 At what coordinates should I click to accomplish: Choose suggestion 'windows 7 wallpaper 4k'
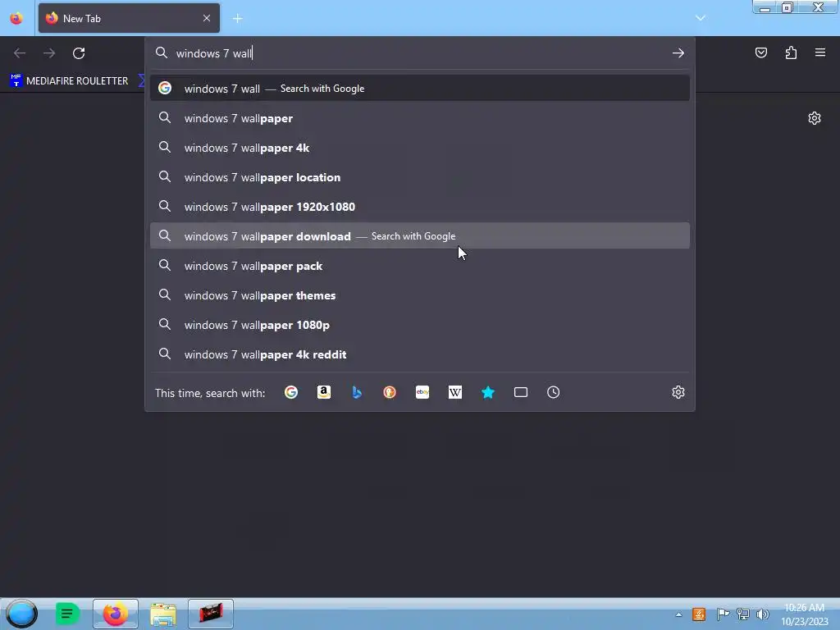(x=420, y=148)
